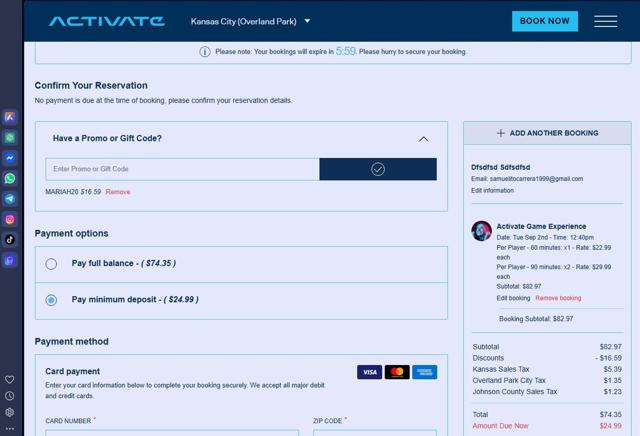The width and height of the screenshot is (640, 436).
Task: Click the 5:59 expiry countdown timer
Action: (x=346, y=51)
